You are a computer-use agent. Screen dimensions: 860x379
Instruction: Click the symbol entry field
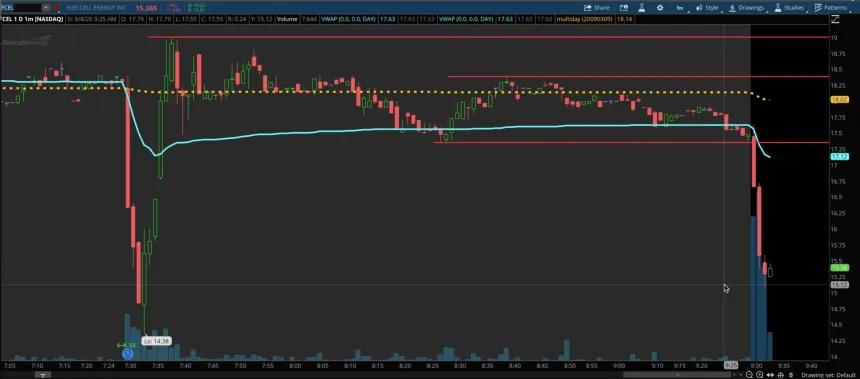click(x=20, y=8)
